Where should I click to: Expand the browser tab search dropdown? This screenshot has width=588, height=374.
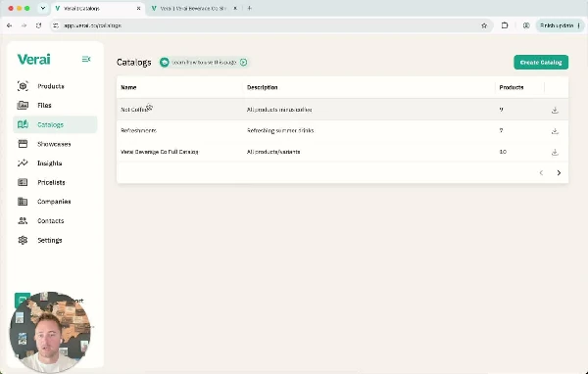(x=43, y=8)
